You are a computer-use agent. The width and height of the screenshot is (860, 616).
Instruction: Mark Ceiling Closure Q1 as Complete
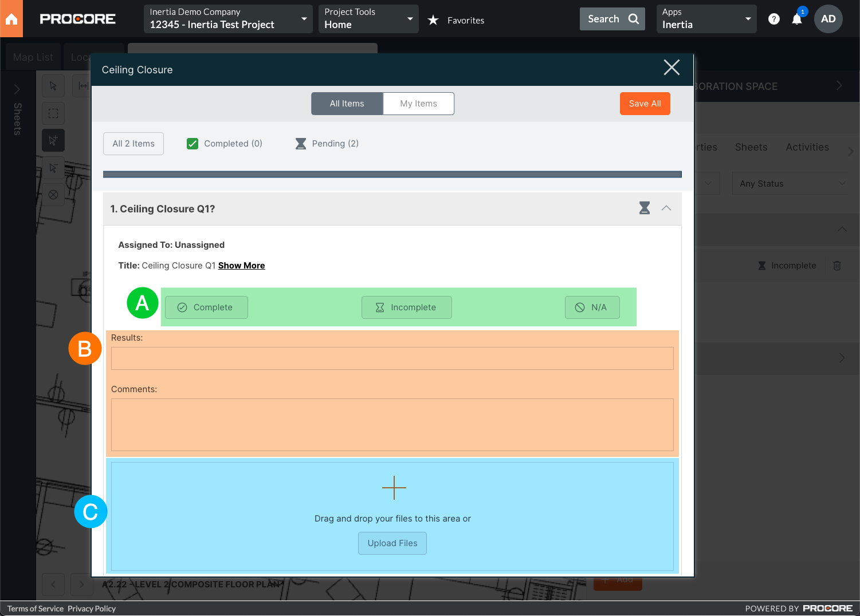click(206, 307)
